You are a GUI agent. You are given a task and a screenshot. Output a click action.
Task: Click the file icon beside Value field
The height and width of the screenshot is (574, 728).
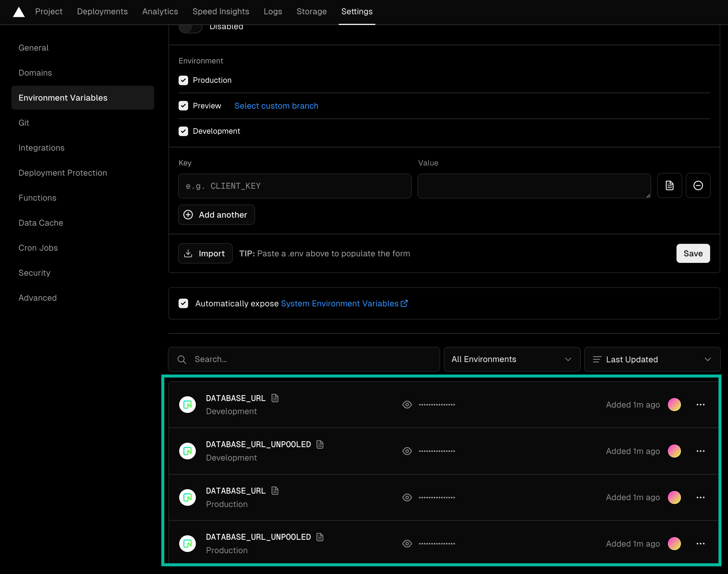(669, 185)
